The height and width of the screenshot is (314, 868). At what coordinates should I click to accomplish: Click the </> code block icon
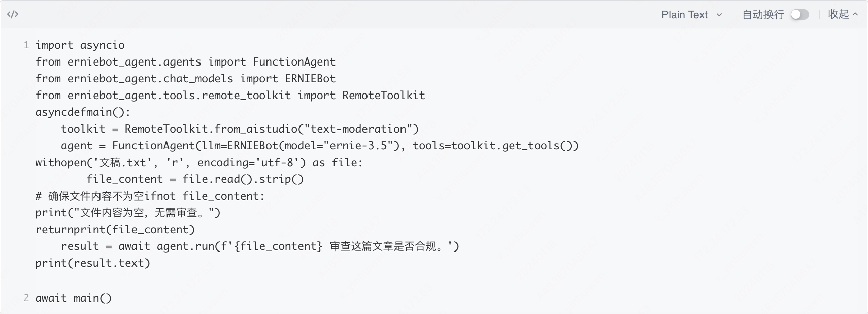(x=13, y=14)
